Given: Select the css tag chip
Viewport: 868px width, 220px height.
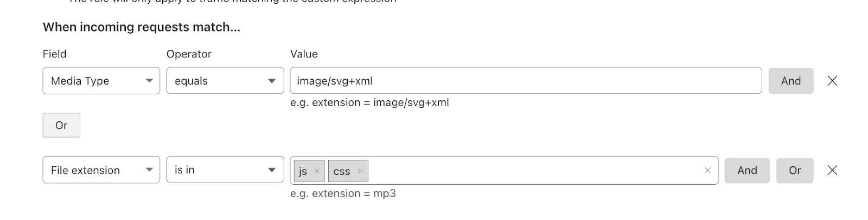Looking at the screenshot, I should (x=342, y=171).
